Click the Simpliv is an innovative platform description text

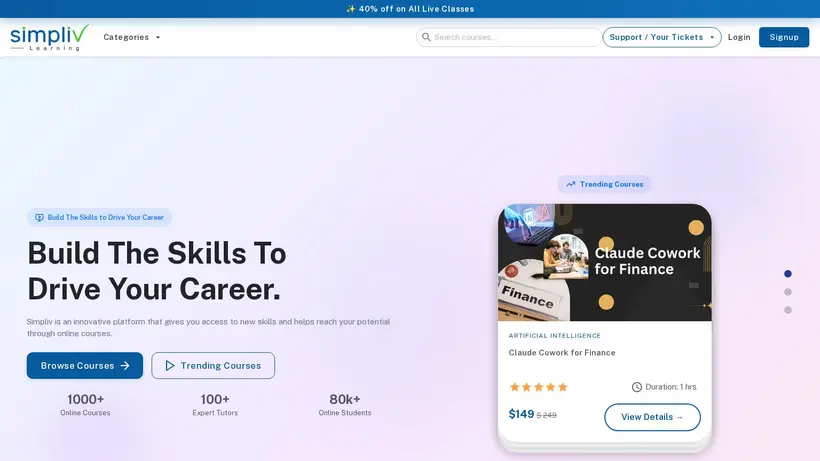[208, 327]
